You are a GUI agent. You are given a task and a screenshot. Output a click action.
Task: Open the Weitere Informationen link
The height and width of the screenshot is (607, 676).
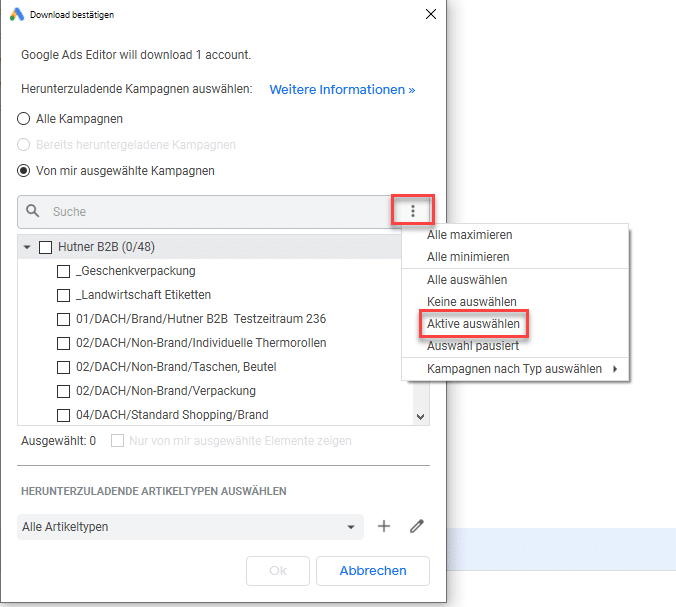pos(342,90)
